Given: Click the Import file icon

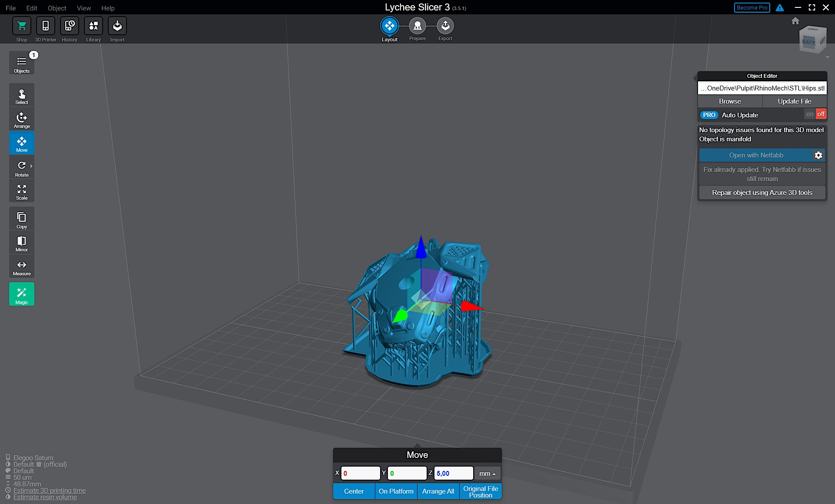Looking at the screenshot, I should pyautogui.click(x=117, y=26).
